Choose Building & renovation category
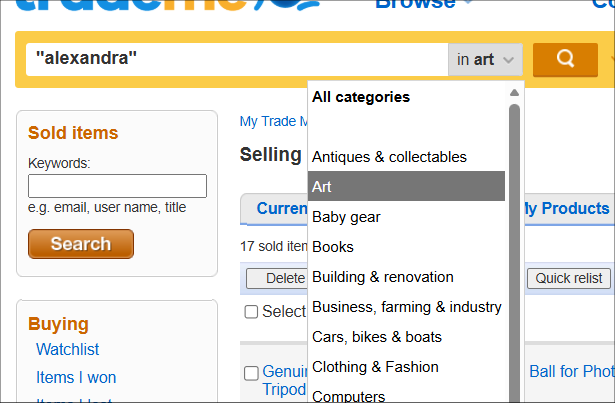The height and width of the screenshot is (403, 615). [x=383, y=277]
